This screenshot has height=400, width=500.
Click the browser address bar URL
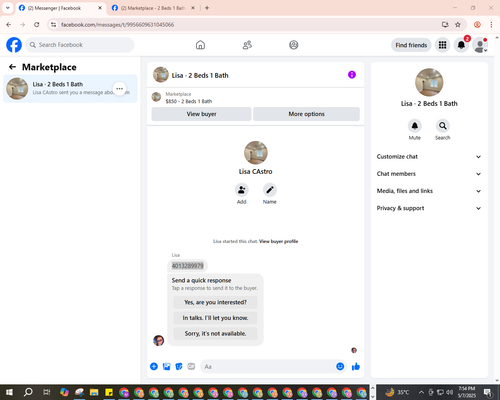point(117,25)
